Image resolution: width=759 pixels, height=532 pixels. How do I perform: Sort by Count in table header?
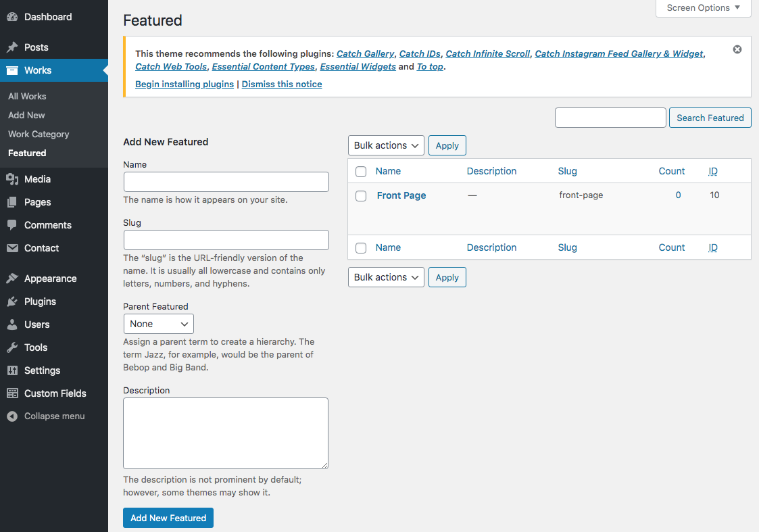(x=671, y=172)
